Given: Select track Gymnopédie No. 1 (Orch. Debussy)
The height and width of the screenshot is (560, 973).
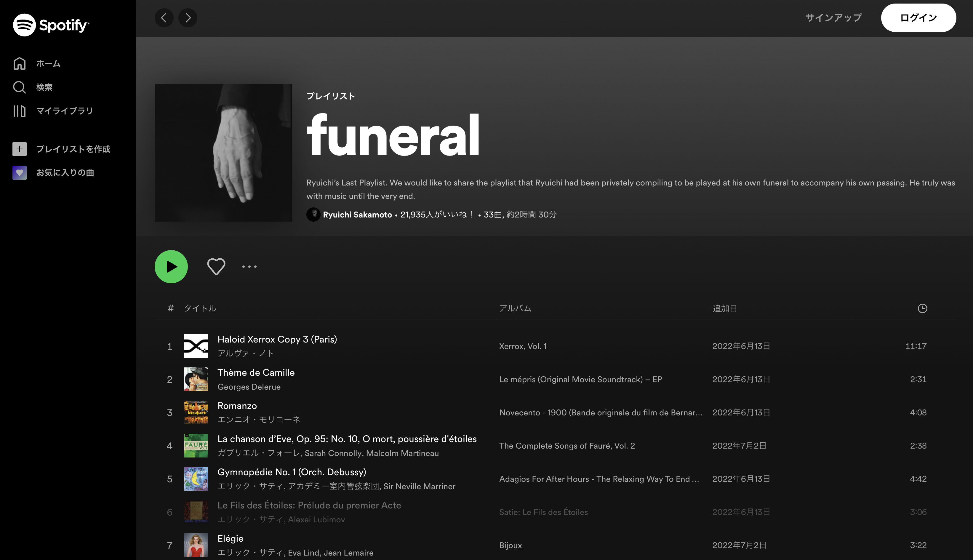Looking at the screenshot, I should tap(292, 472).
